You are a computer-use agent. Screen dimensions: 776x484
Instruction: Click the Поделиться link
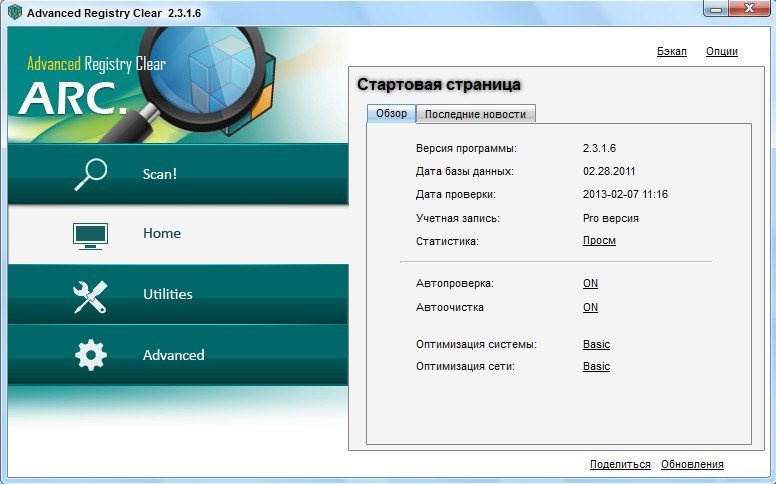pos(620,464)
